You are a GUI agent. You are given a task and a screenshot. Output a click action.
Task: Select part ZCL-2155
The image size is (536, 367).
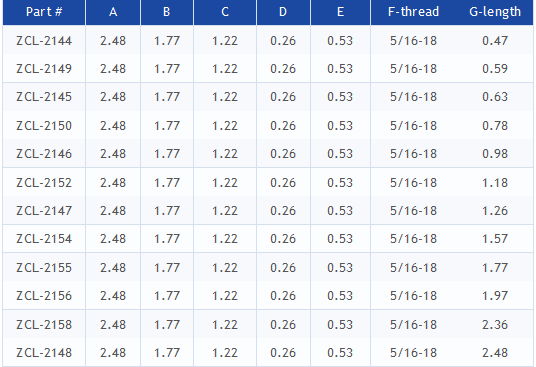pyautogui.click(x=44, y=268)
